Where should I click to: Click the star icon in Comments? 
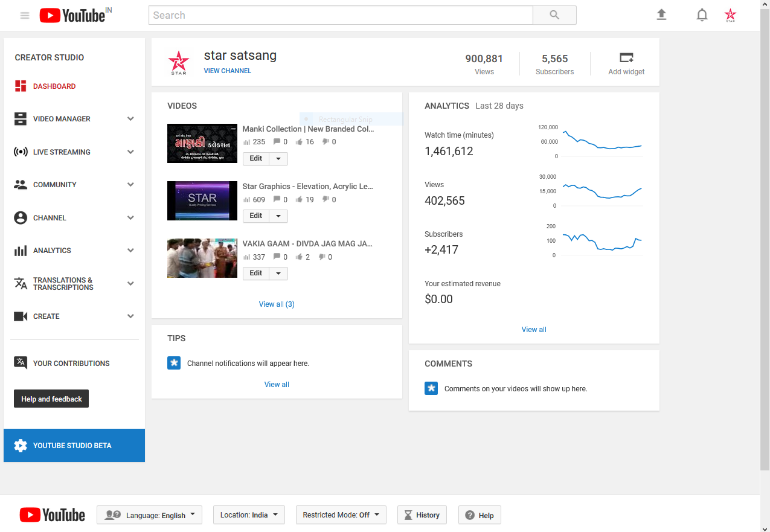(431, 388)
